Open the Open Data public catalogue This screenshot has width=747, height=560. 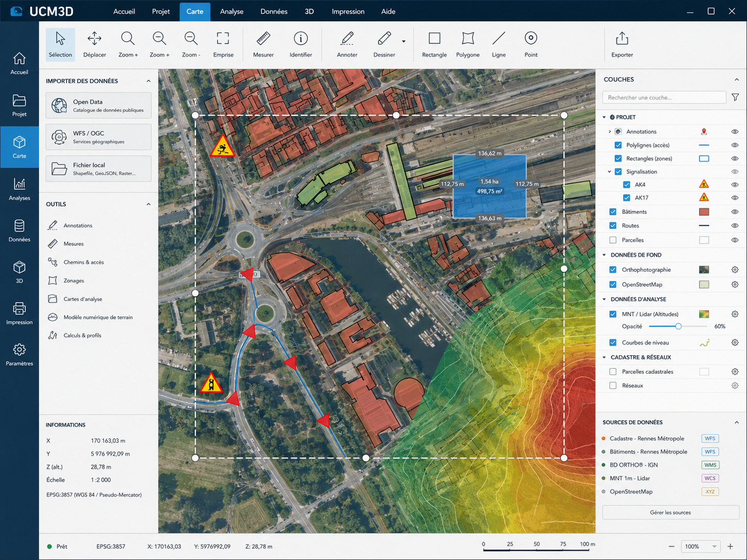(99, 105)
